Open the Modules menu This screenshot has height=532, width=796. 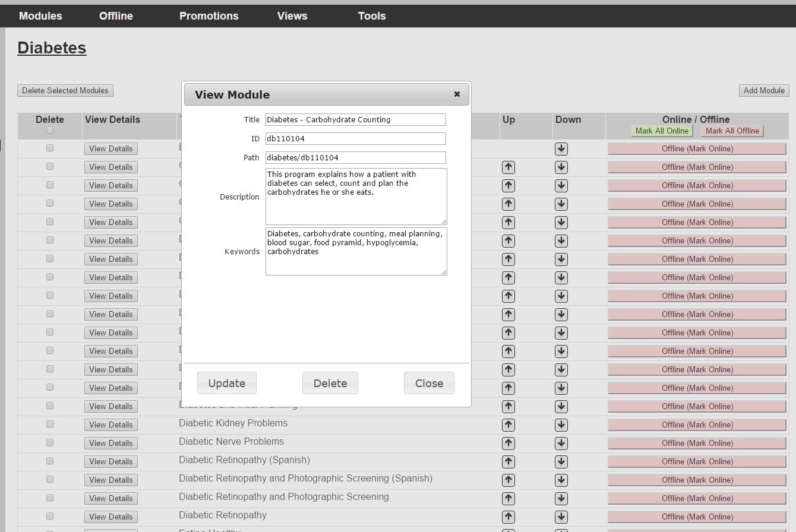click(x=40, y=16)
